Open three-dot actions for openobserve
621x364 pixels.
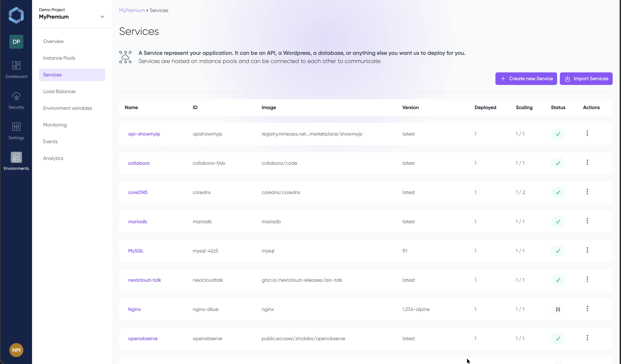[x=587, y=338]
